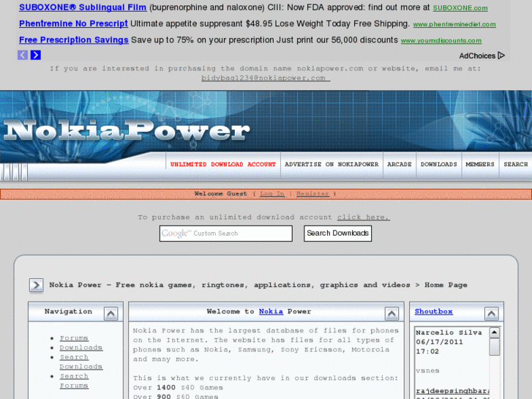Click the breadcrumb arrow icon beside Nokia Power
This screenshot has width=532, height=399.
[36, 286]
